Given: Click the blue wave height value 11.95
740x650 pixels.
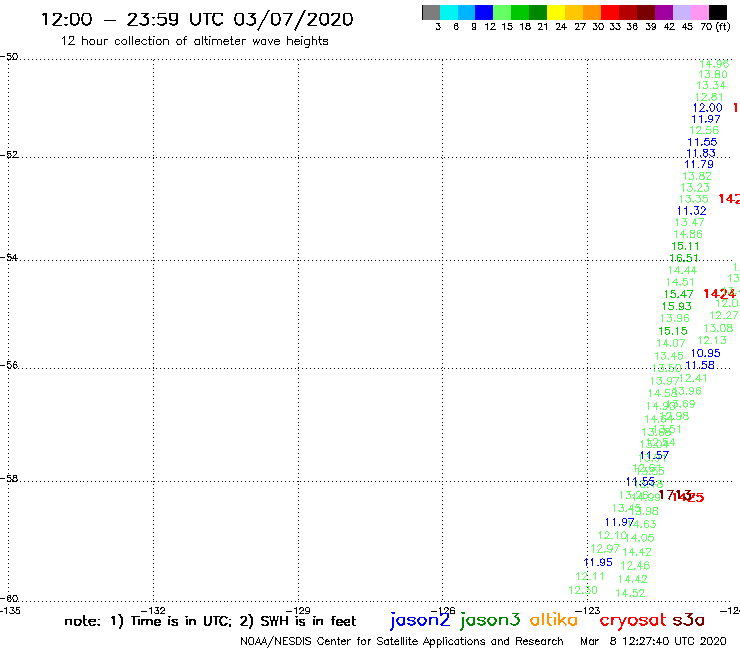Looking at the screenshot, I should coord(598,563).
